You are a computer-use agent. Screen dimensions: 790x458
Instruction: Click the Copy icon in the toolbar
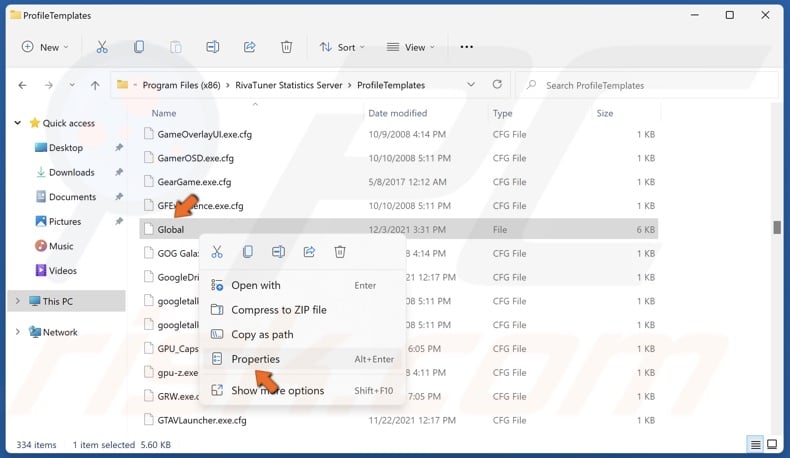(139, 47)
